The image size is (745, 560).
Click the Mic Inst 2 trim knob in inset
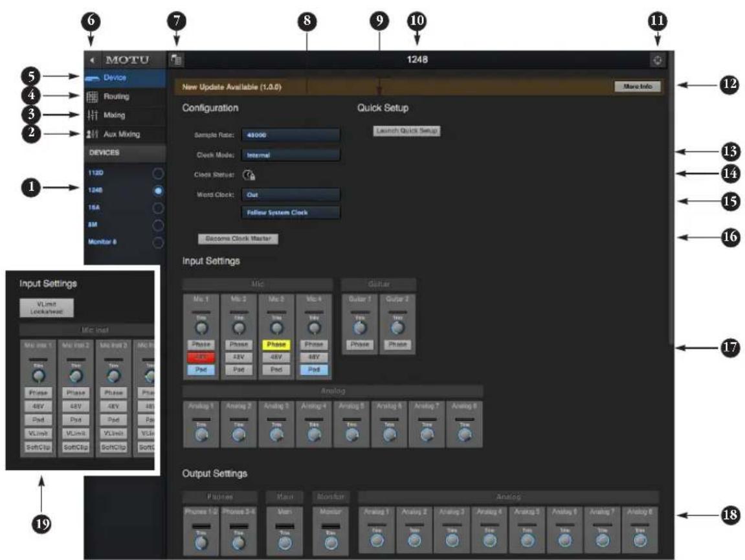coord(76,377)
